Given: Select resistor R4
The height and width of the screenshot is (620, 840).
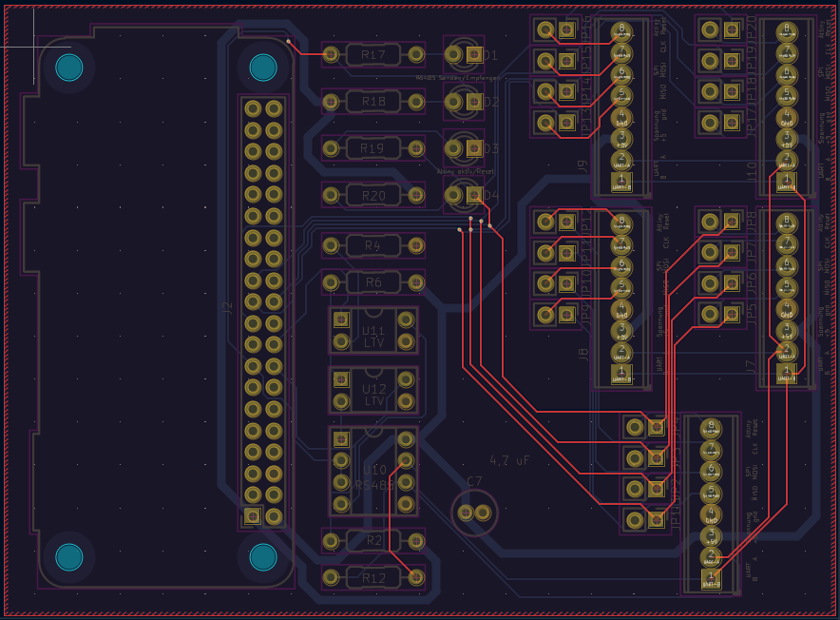Looking at the screenshot, I should coord(372,246).
